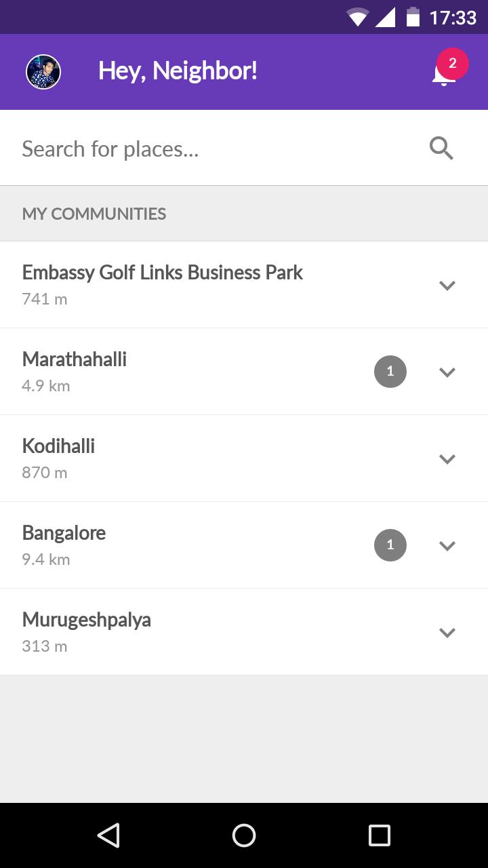Tap Bangalore's unread count badge
Screen dimensions: 488x868
coord(390,545)
